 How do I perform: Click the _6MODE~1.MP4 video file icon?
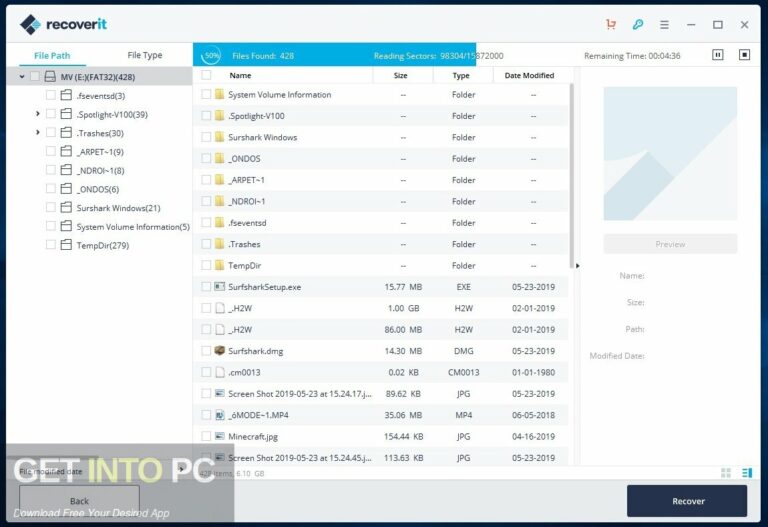coord(220,415)
